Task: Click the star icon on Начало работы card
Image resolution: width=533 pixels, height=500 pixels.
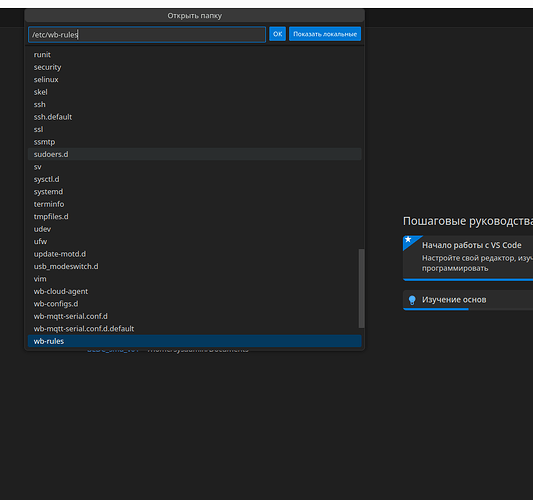Action: point(408,240)
